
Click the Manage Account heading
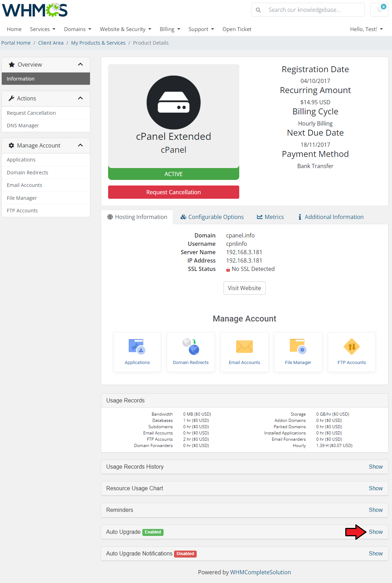pos(244,319)
